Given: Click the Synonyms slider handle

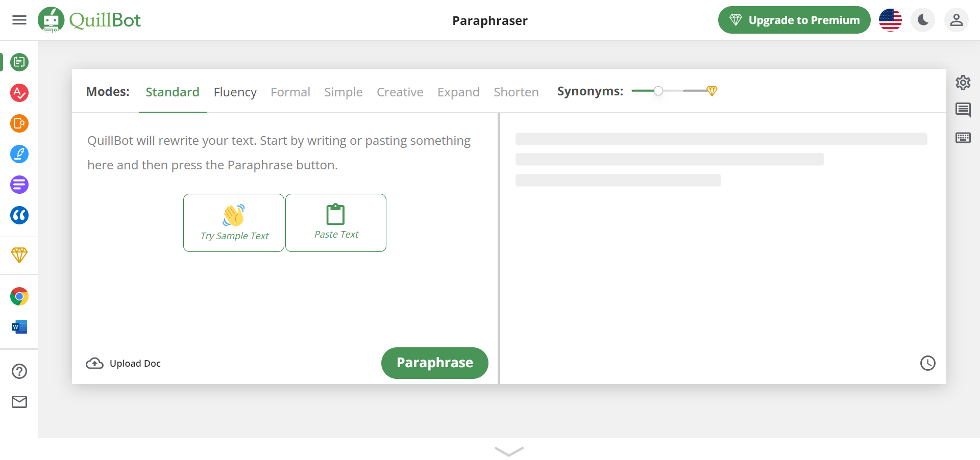Looking at the screenshot, I should [658, 91].
